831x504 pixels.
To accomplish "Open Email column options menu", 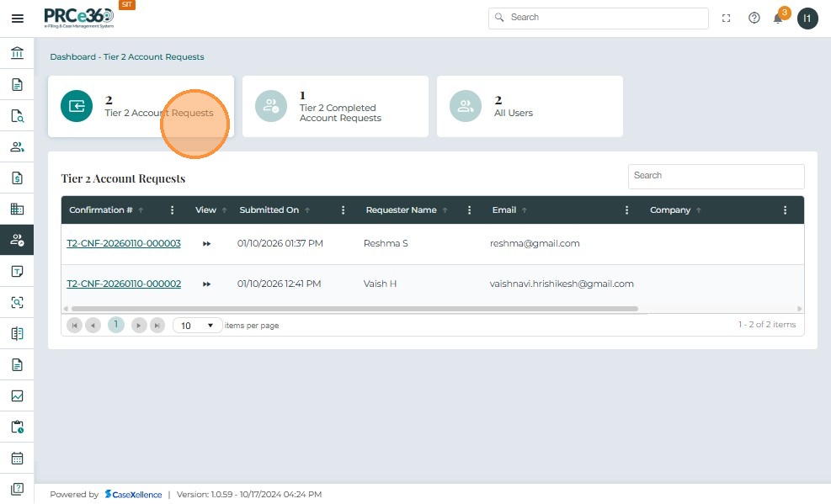I will (626, 210).
